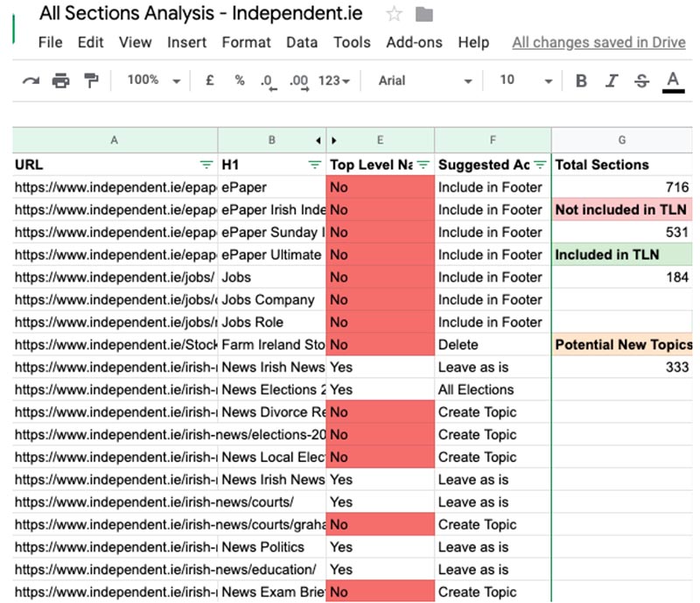
Task: Open the zoom 100% dropdown
Action: click(154, 81)
